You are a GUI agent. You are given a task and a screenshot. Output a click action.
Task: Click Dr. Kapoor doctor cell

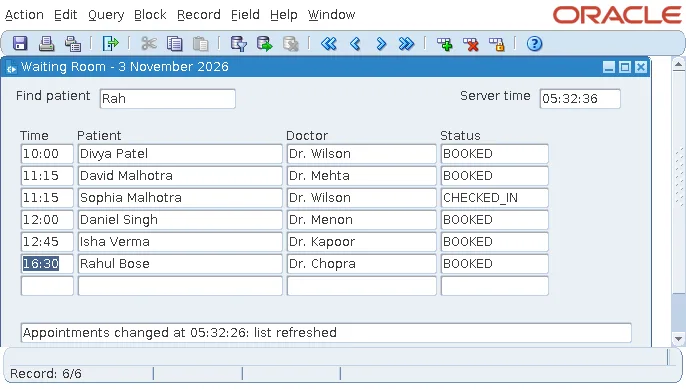361,242
